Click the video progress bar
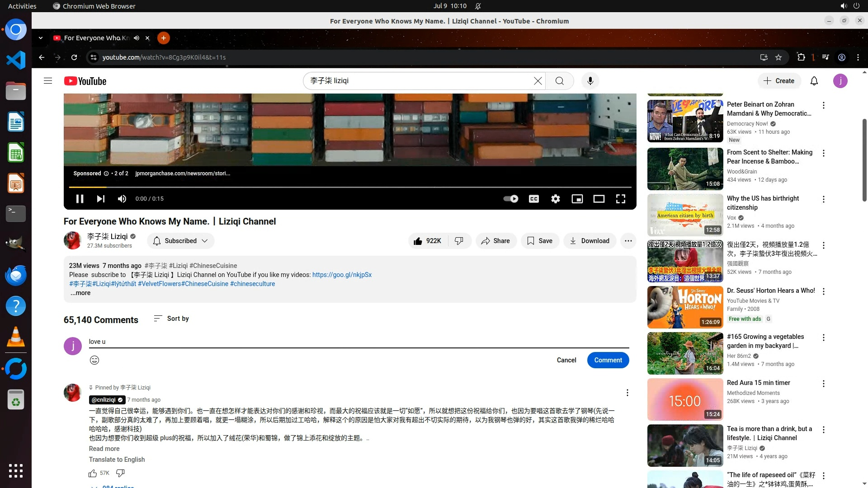This screenshot has width=868, height=488. (x=350, y=187)
